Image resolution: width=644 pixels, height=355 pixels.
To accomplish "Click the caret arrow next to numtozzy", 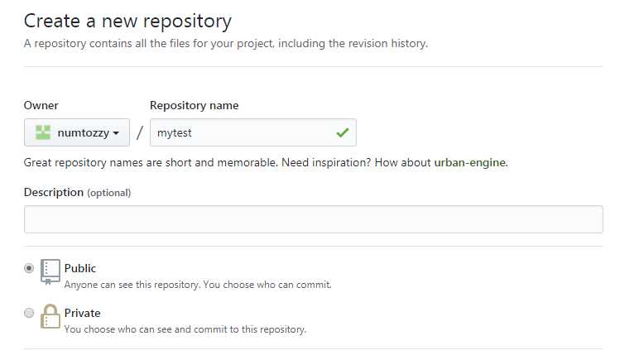I will point(116,133).
